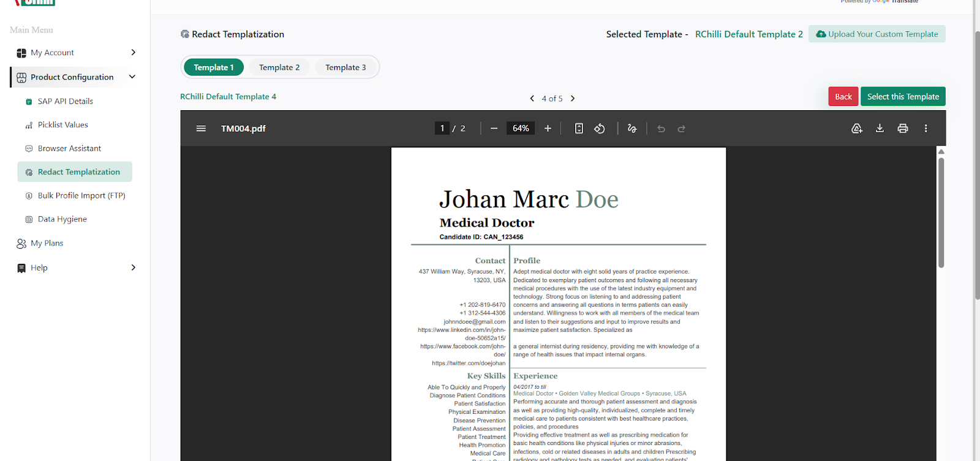Expand the My Account menu
Screen dimensions: 980x461
click(x=134, y=53)
